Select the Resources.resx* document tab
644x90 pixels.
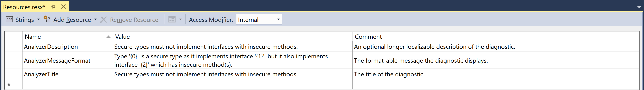click(x=24, y=7)
